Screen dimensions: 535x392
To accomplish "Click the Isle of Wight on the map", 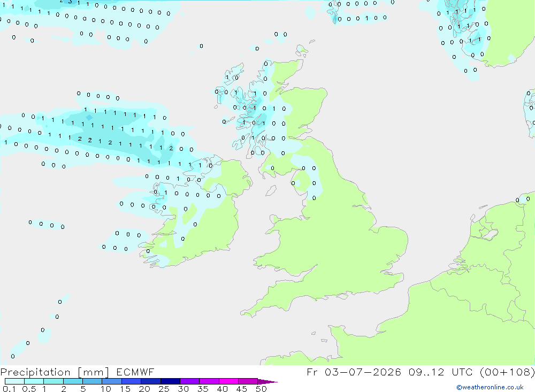I will point(342,297).
